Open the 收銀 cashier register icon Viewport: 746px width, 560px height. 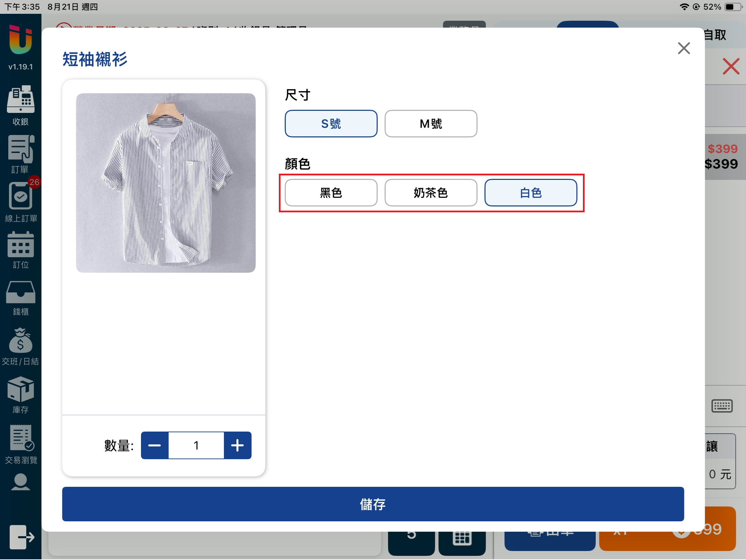coord(20,99)
